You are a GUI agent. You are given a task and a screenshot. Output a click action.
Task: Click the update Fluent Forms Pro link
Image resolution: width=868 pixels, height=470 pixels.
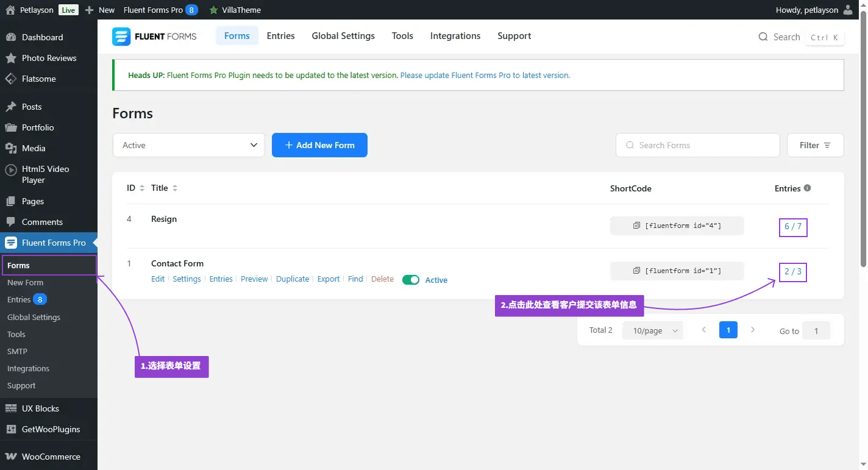click(x=485, y=76)
